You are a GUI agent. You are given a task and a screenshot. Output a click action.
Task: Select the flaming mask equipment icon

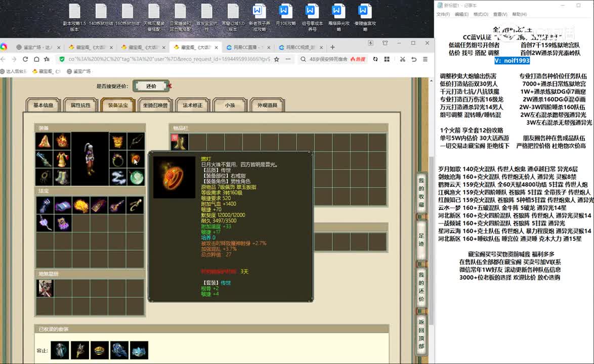pyautogui.click(x=62, y=141)
